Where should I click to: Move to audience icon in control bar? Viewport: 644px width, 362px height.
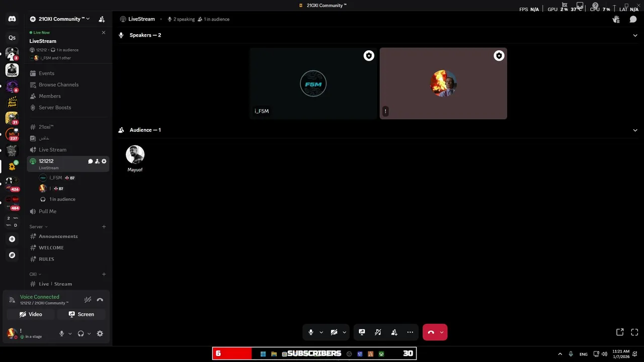[x=394, y=332]
